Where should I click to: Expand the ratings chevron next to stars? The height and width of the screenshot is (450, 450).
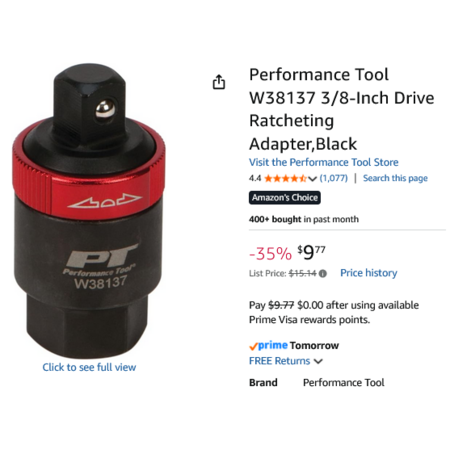pyautogui.click(x=312, y=179)
